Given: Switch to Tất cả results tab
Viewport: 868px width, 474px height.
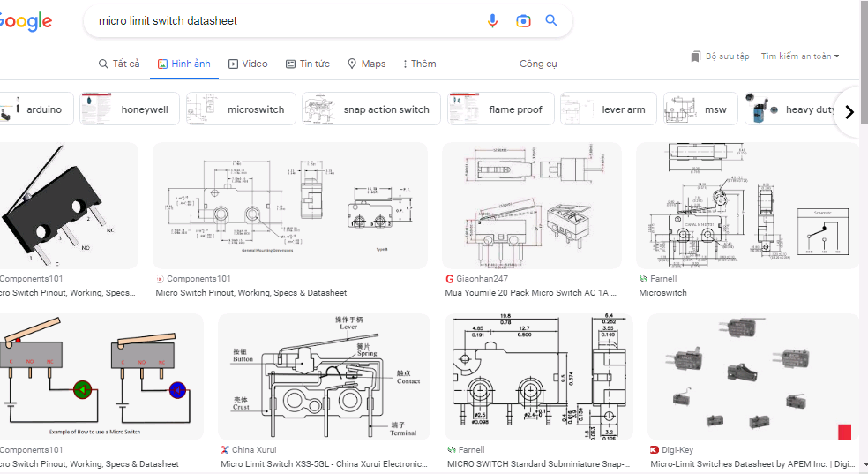Looking at the screenshot, I should click(x=119, y=64).
